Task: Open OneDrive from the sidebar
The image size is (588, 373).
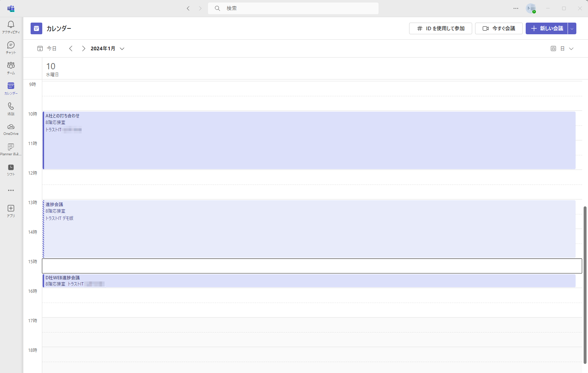Action: (11, 127)
